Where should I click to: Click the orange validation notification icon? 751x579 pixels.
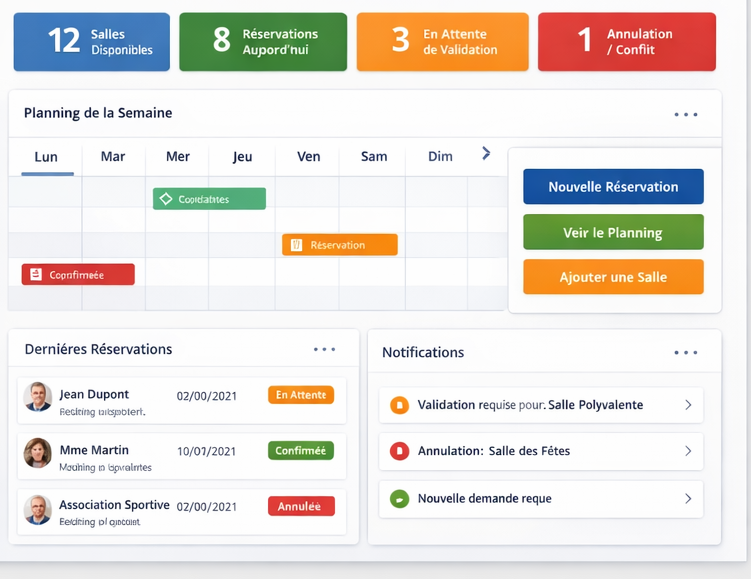coord(399,405)
